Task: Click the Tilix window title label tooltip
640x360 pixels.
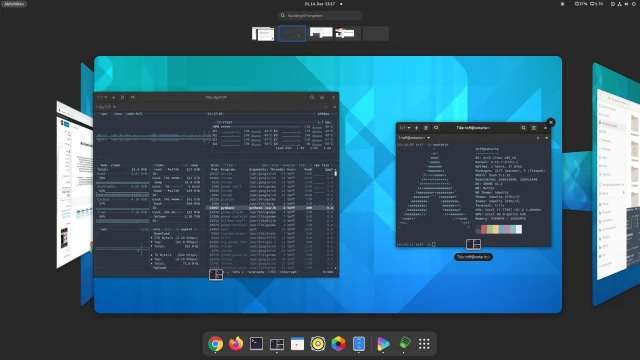Action: [473, 257]
